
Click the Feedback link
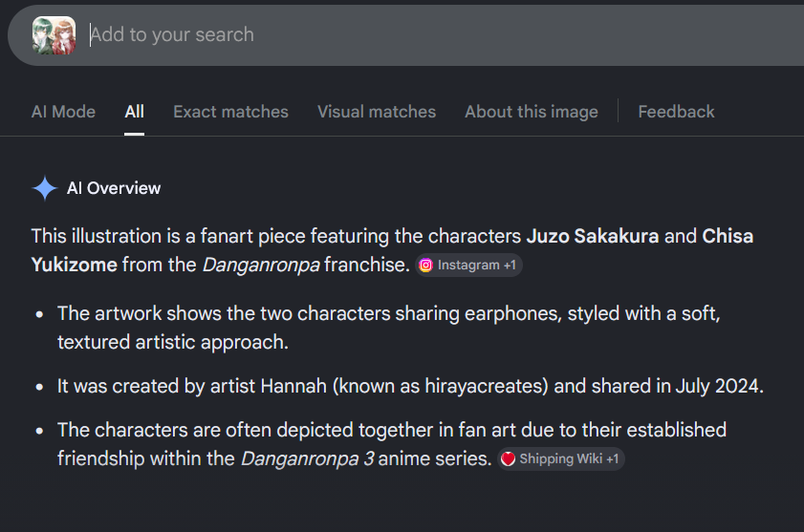pos(676,112)
